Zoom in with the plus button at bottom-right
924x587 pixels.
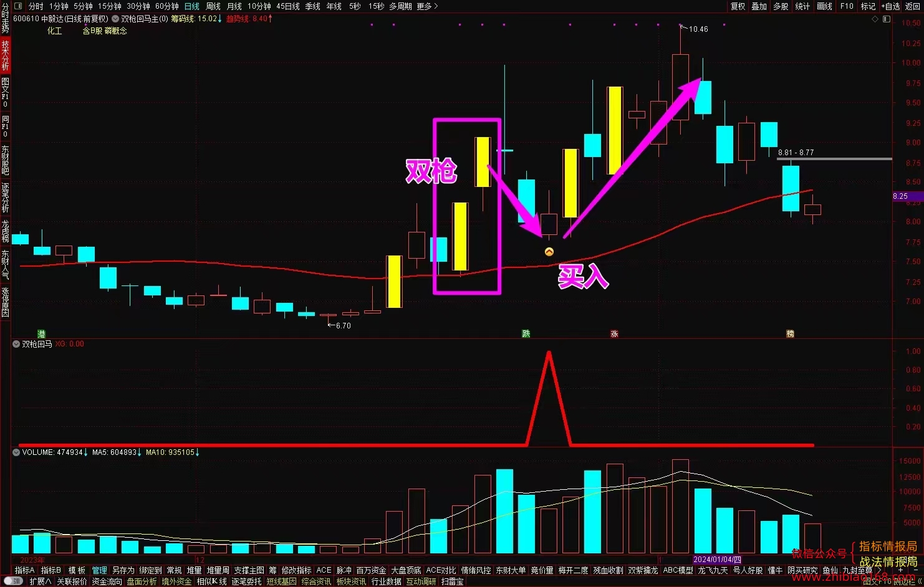click(x=900, y=570)
